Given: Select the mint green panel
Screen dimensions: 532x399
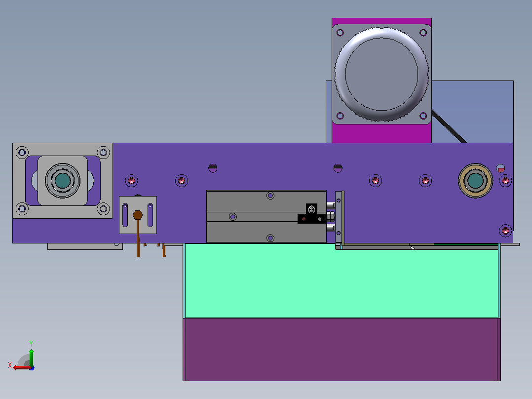Looking at the screenshot, I should 342,281.
